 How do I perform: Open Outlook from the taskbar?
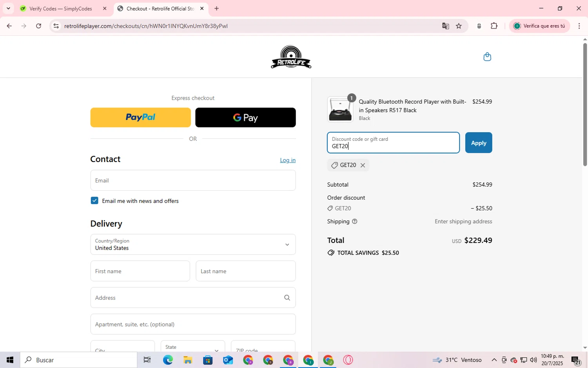click(x=228, y=360)
